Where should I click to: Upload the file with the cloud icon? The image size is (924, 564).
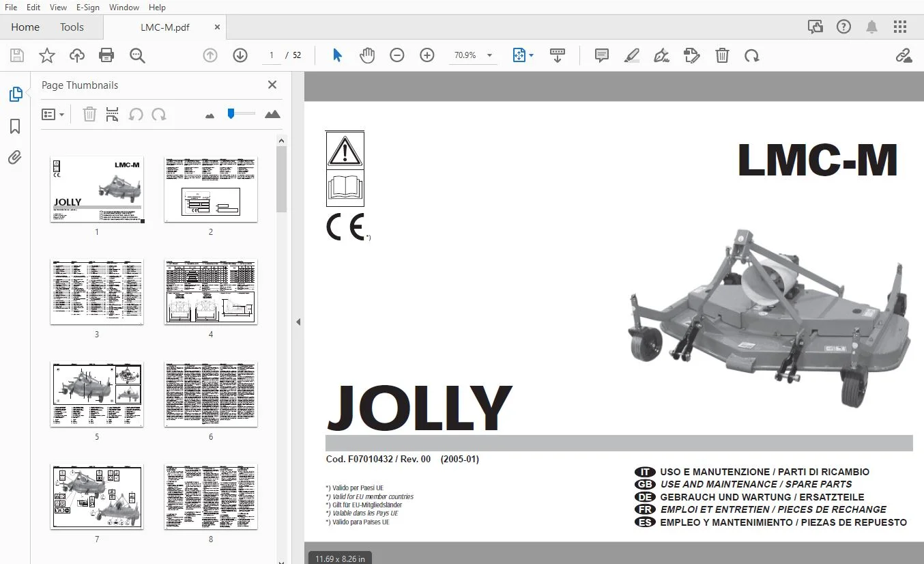(77, 55)
